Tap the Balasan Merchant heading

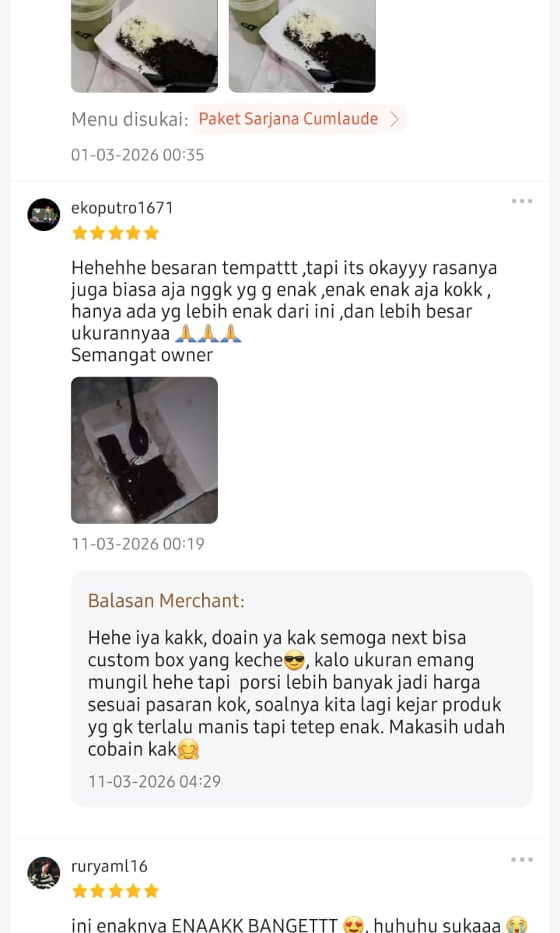(x=166, y=601)
